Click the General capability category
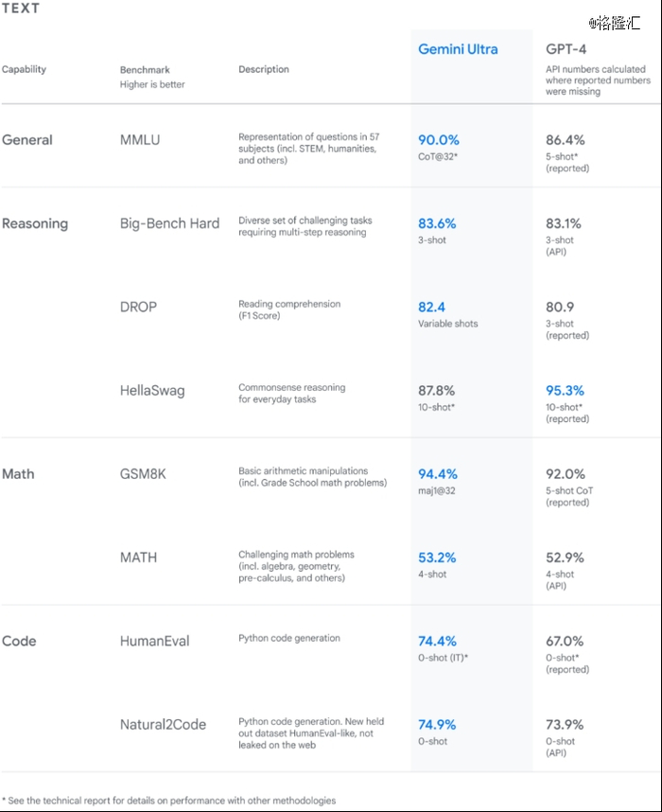The image size is (662, 812). [x=27, y=140]
